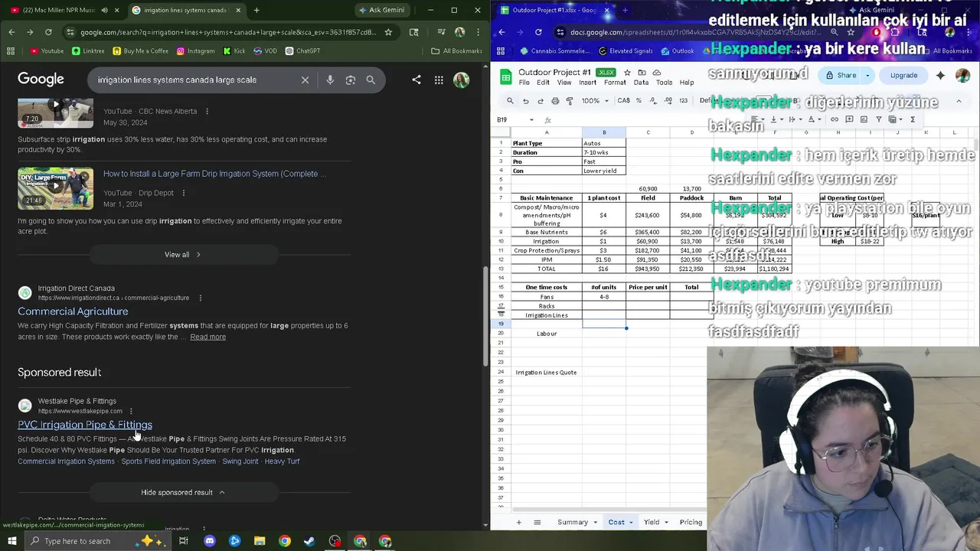Image resolution: width=980 pixels, height=551 pixels.
Task: Open the Share options dropdown arrow
Action: click(x=867, y=75)
